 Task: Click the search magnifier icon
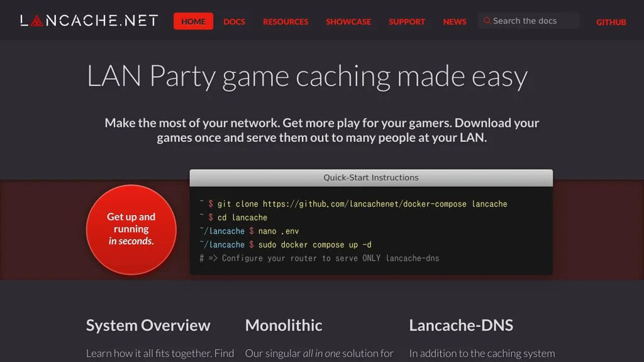click(487, 21)
